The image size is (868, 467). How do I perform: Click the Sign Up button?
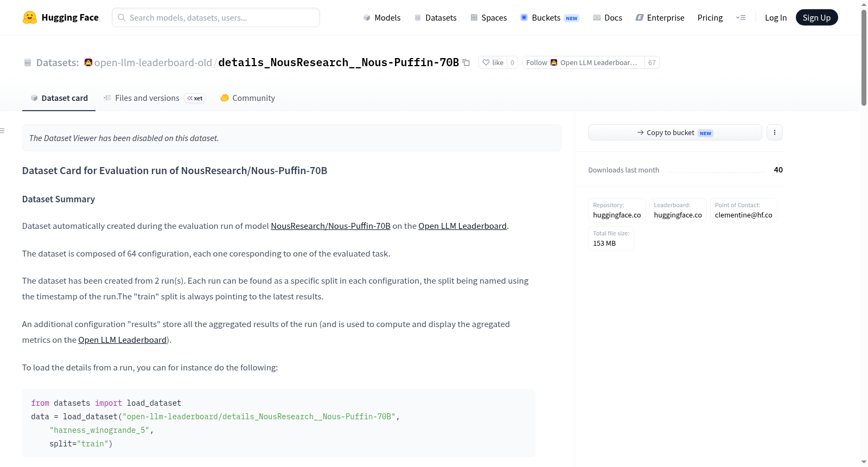point(816,17)
